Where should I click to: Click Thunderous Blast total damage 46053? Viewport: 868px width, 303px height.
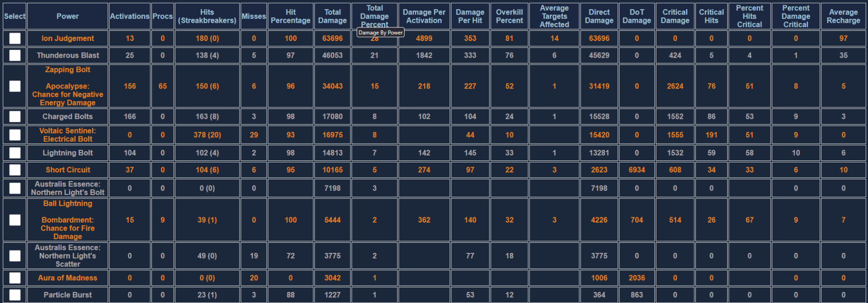click(x=333, y=55)
